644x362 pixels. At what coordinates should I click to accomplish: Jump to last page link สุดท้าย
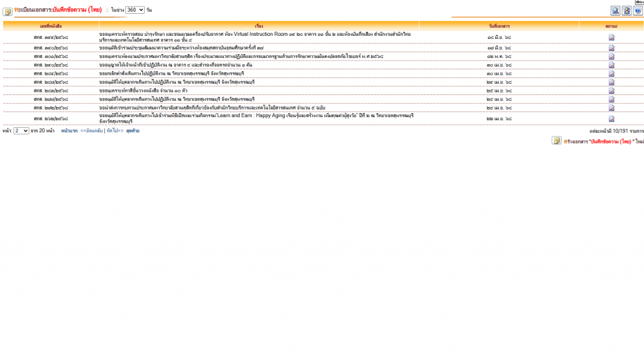click(x=133, y=131)
